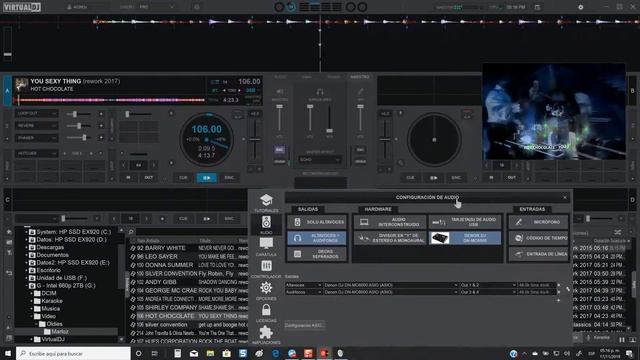Screen dimensions: 640x360
Task: Click the Phaser effect slider on deck A
Action: click(x=79, y=138)
